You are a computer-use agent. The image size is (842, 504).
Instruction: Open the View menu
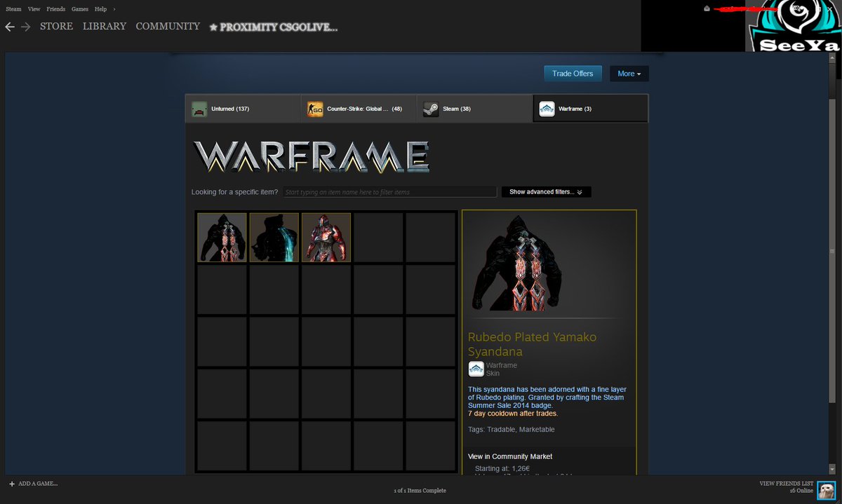34,9
